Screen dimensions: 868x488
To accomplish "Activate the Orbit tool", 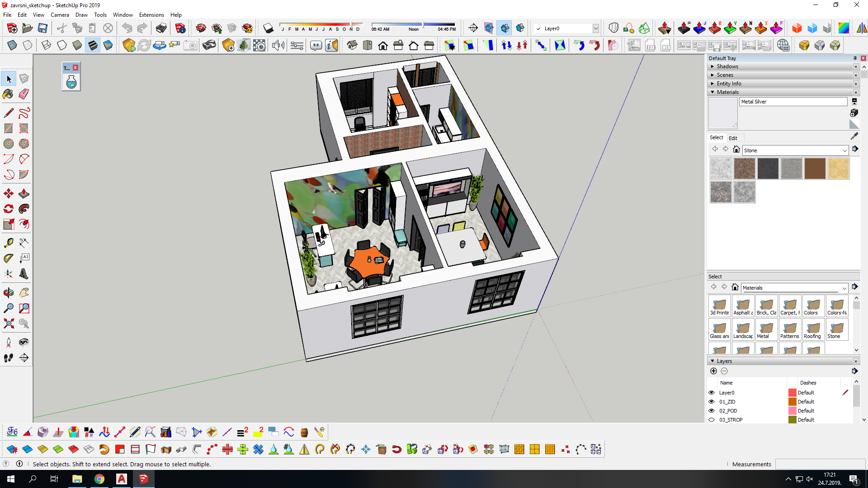I will pos(8,293).
